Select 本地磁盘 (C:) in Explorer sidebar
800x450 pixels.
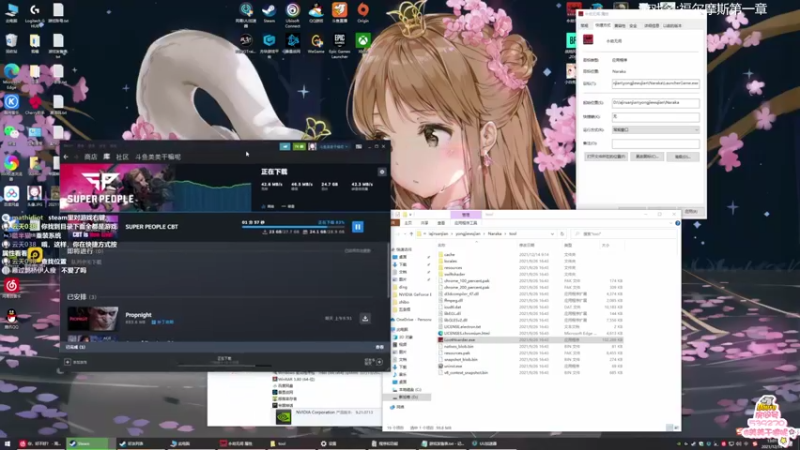409,390
